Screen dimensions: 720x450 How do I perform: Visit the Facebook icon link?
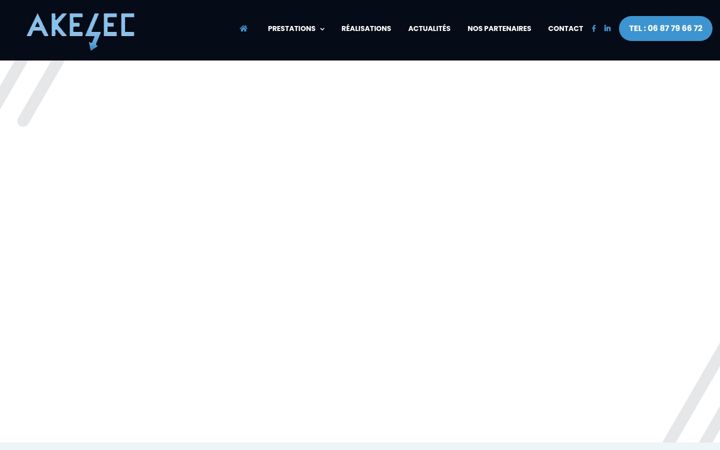pyautogui.click(x=594, y=28)
